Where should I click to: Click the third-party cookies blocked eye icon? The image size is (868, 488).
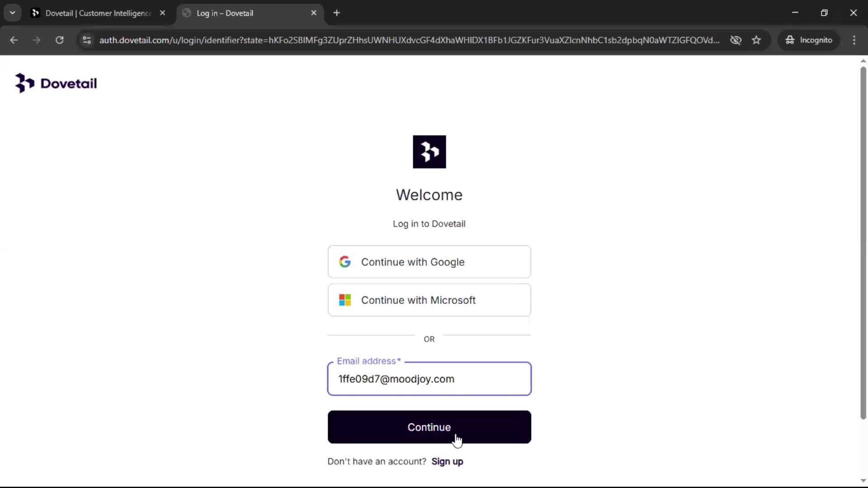click(x=736, y=40)
